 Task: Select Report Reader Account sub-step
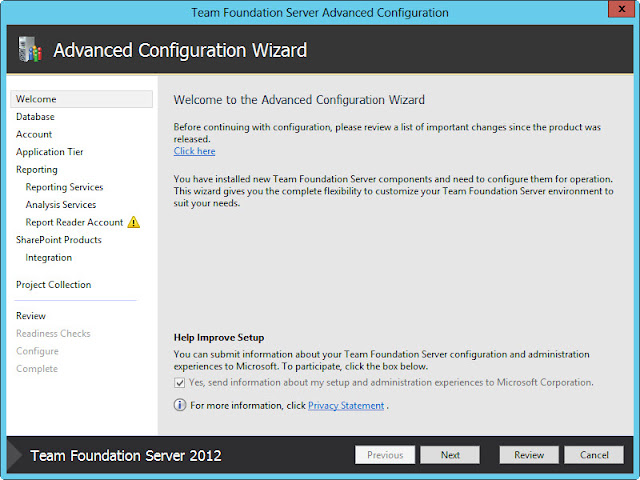tap(74, 222)
